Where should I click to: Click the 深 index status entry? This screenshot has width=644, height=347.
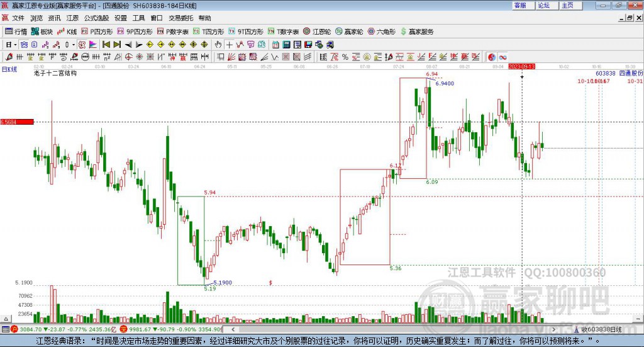[x=170, y=329]
